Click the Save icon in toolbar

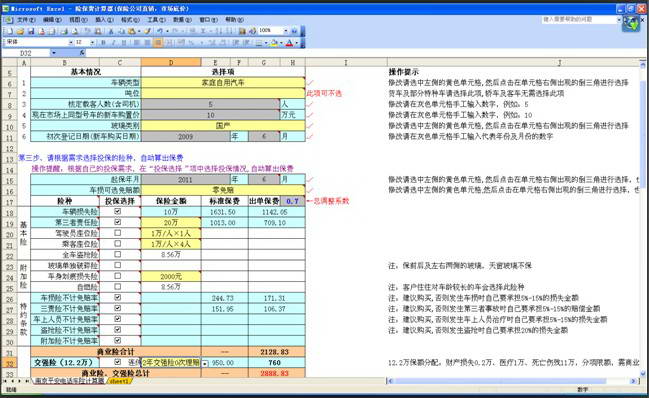(x=31, y=31)
